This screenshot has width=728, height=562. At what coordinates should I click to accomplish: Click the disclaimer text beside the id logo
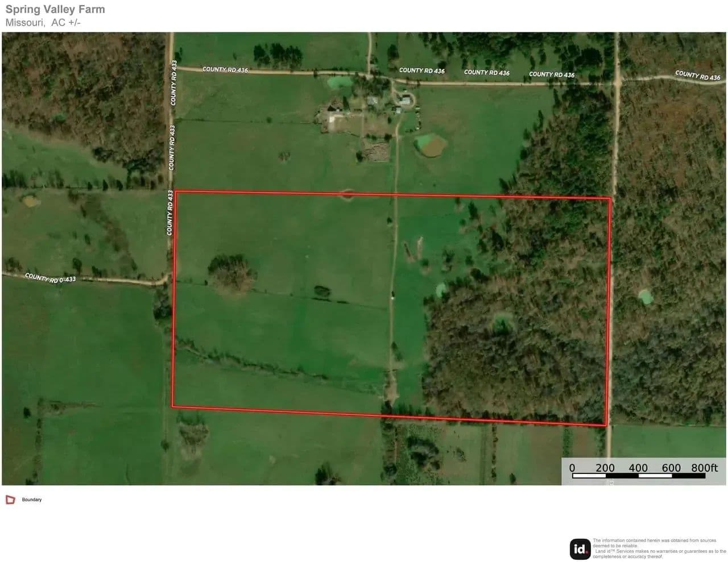point(659,548)
